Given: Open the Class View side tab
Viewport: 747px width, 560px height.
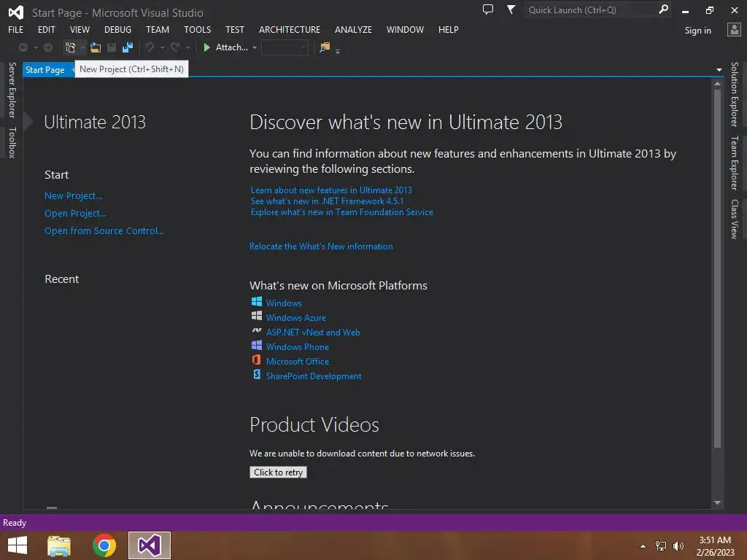Looking at the screenshot, I should pyautogui.click(x=734, y=219).
